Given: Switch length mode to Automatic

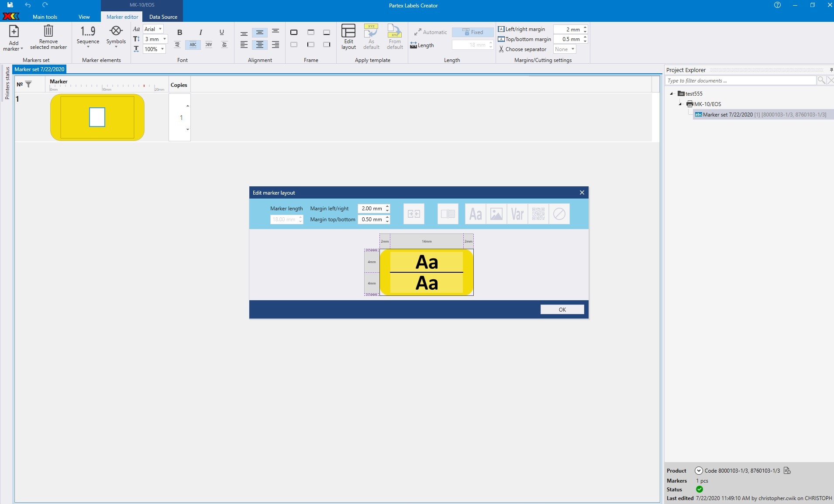Looking at the screenshot, I should click(431, 32).
